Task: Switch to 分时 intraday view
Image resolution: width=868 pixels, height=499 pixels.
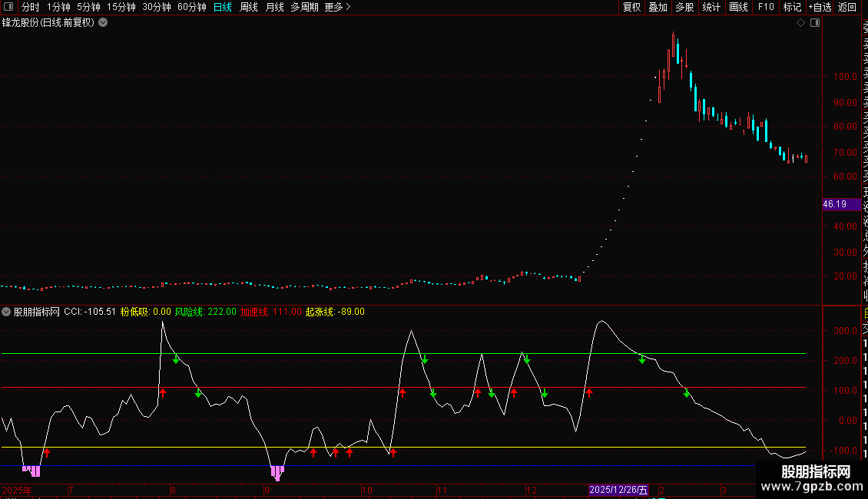Action: 30,7
